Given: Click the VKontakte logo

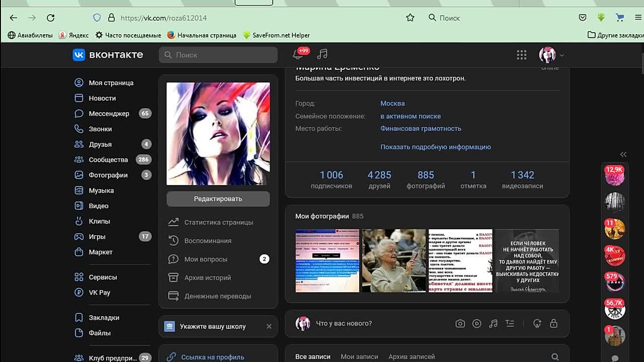Looking at the screenshot, I should [x=108, y=54].
